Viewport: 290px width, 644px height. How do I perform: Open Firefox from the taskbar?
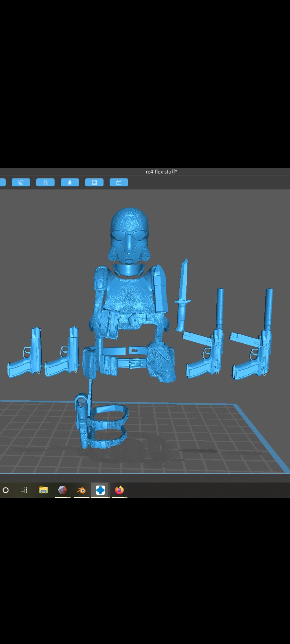(119, 490)
